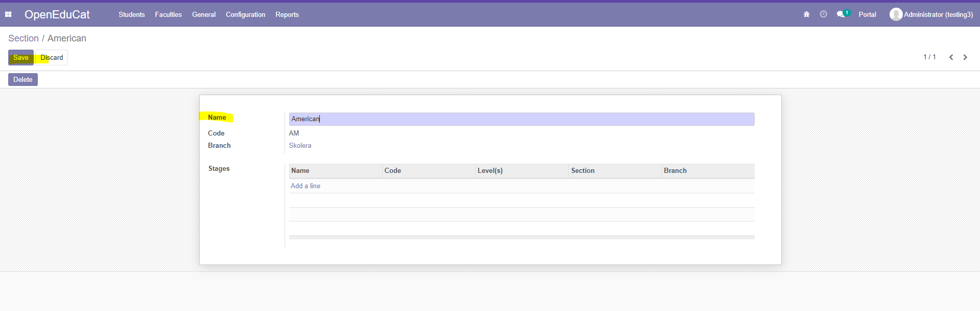The width and height of the screenshot is (980, 311).
Task: Expand Administrator (testing3) user menu
Action: click(938, 14)
